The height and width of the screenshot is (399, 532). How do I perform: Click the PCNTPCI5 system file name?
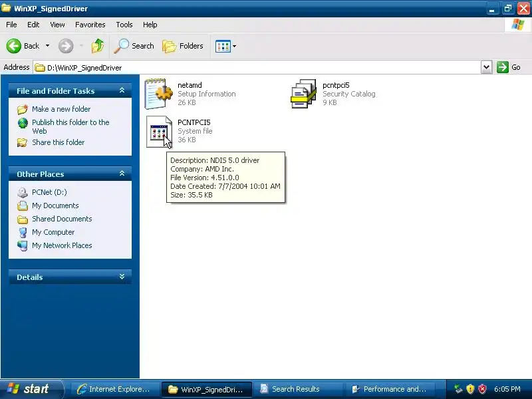click(x=194, y=122)
